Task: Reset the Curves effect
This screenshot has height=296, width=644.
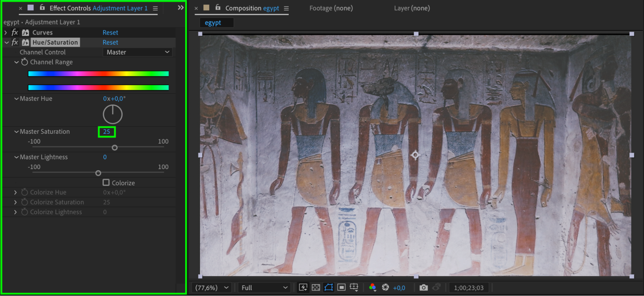Action: (x=110, y=32)
